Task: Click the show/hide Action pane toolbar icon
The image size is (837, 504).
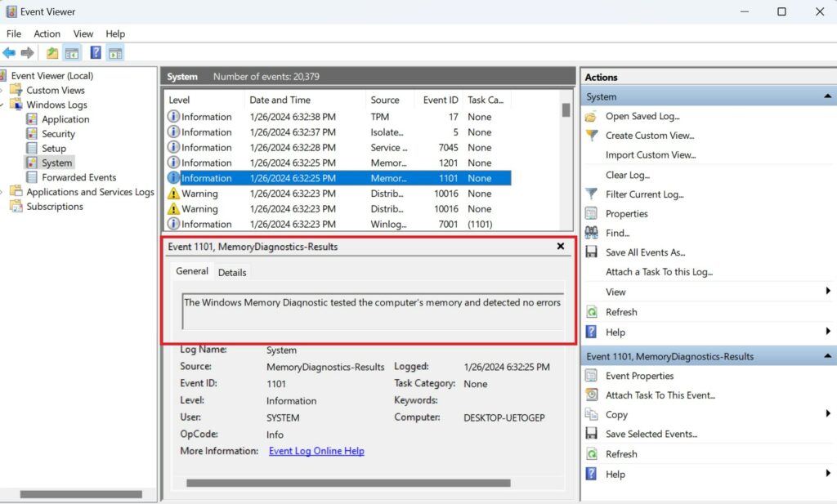Action: [x=115, y=52]
